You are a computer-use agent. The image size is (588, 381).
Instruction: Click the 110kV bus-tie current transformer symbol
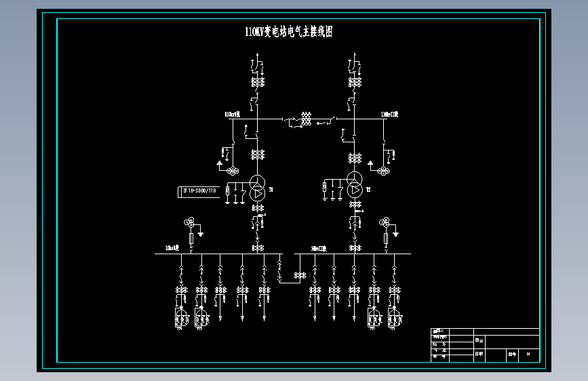click(x=307, y=119)
